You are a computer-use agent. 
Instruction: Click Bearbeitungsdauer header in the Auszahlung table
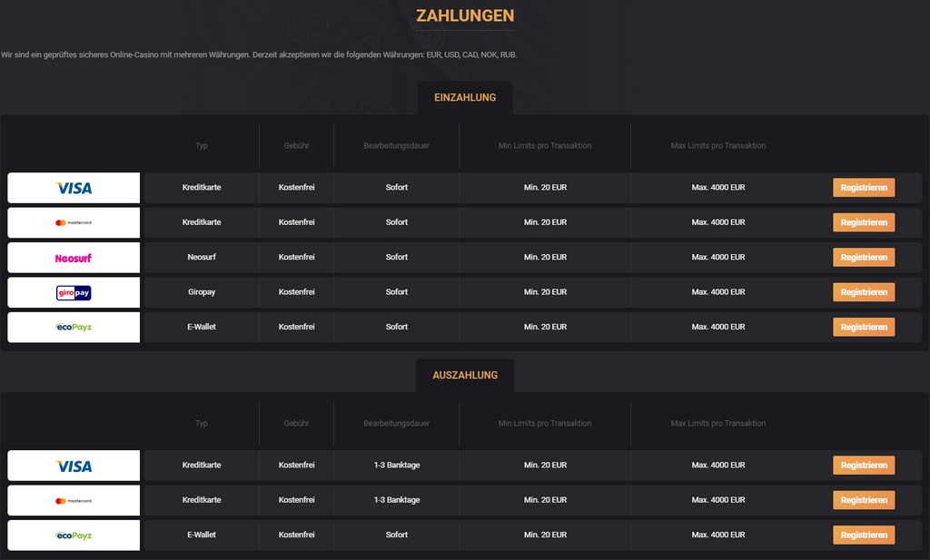(396, 423)
